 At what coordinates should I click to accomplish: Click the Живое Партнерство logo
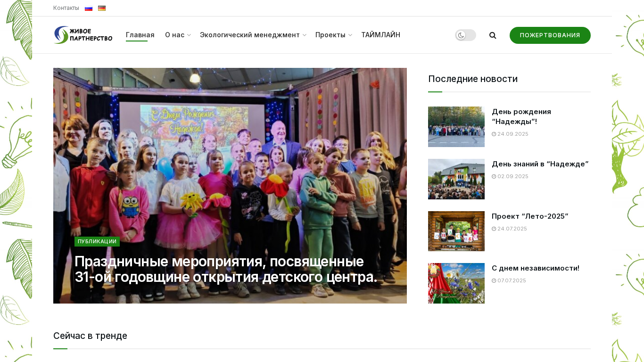point(83,35)
